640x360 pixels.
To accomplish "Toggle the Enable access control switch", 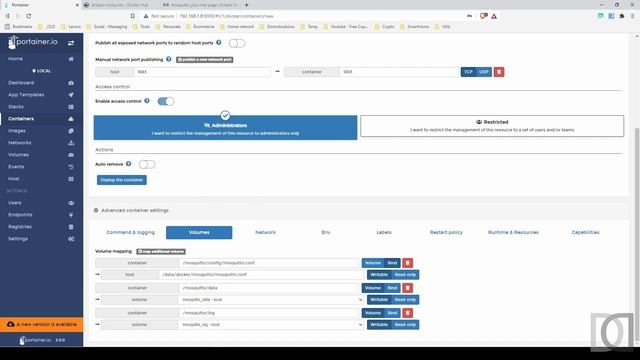I will click(x=166, y=101).
